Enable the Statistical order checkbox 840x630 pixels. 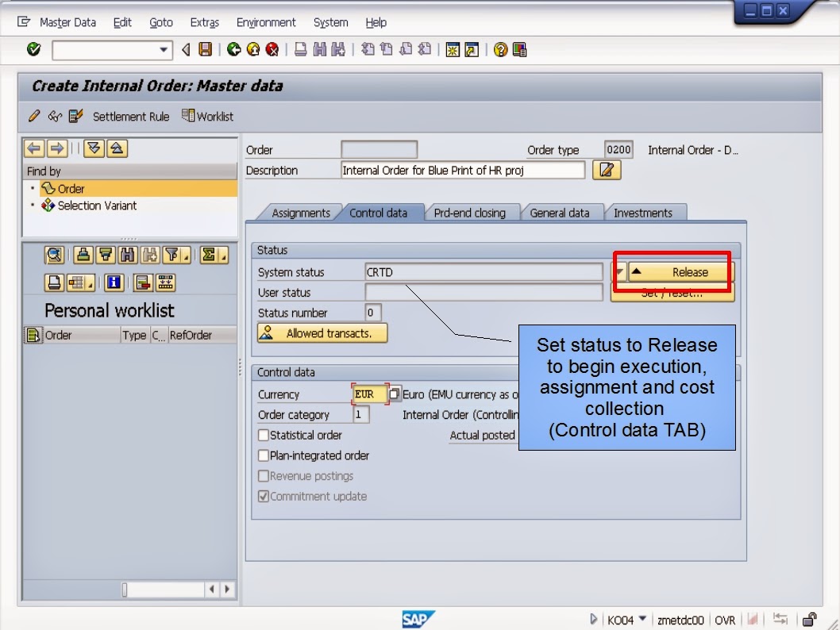pyautogui.click(x=262, y=433)
